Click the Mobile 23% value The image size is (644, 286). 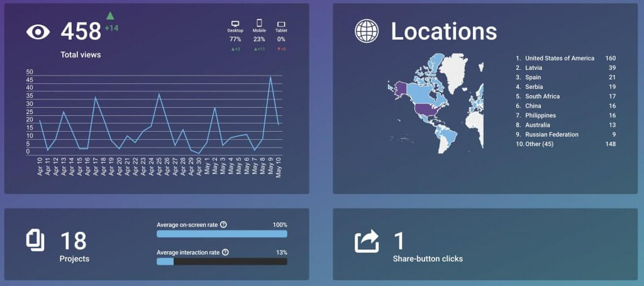coord(259,40)
